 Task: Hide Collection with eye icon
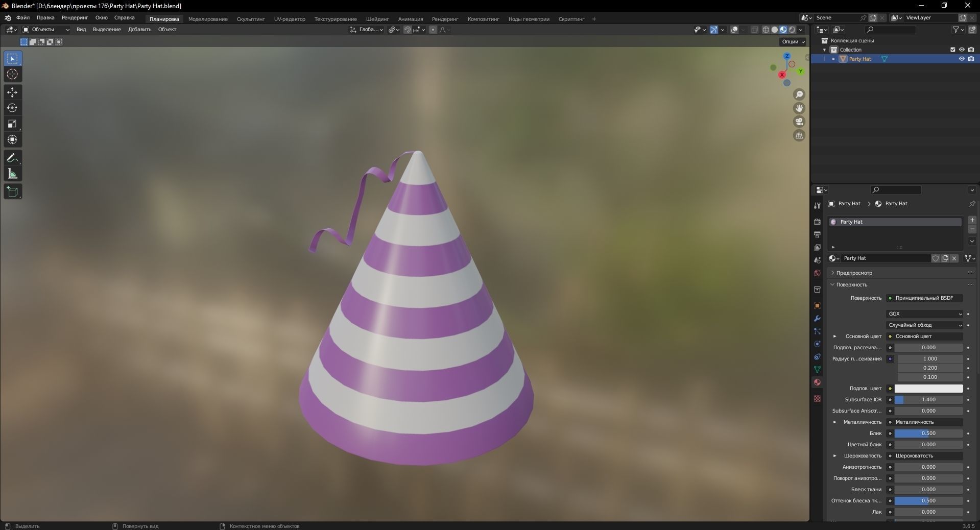click(962, 50)
